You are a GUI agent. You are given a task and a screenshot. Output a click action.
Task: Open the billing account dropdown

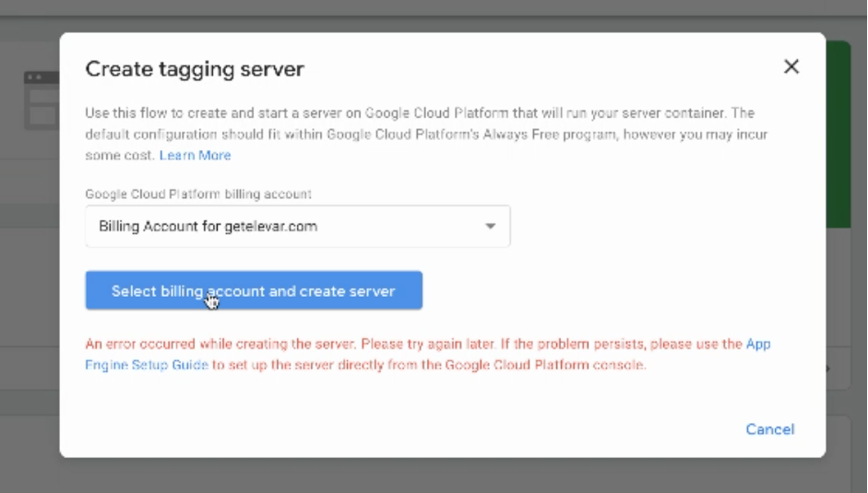(298, 227)
